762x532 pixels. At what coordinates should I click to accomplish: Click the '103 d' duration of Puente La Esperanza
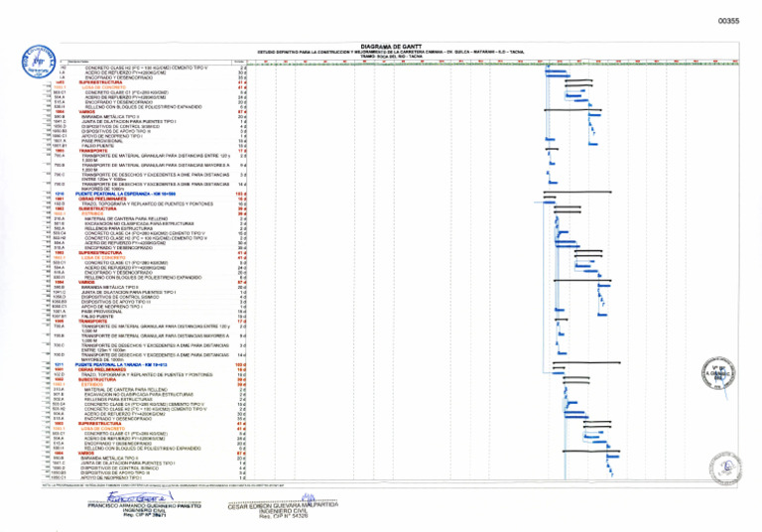(x=240, y=194)
